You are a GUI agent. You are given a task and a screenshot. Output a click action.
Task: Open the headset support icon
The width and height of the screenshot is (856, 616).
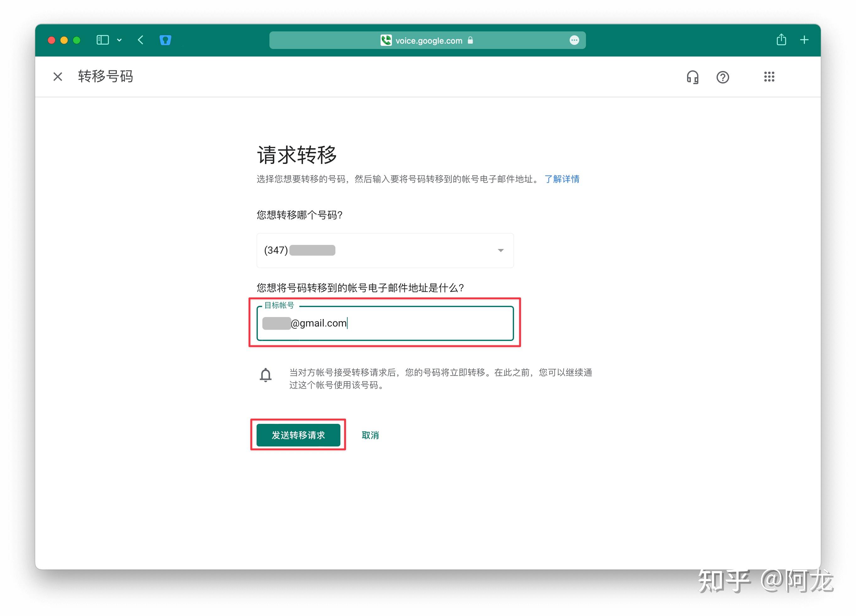click(x=692, y=77)
